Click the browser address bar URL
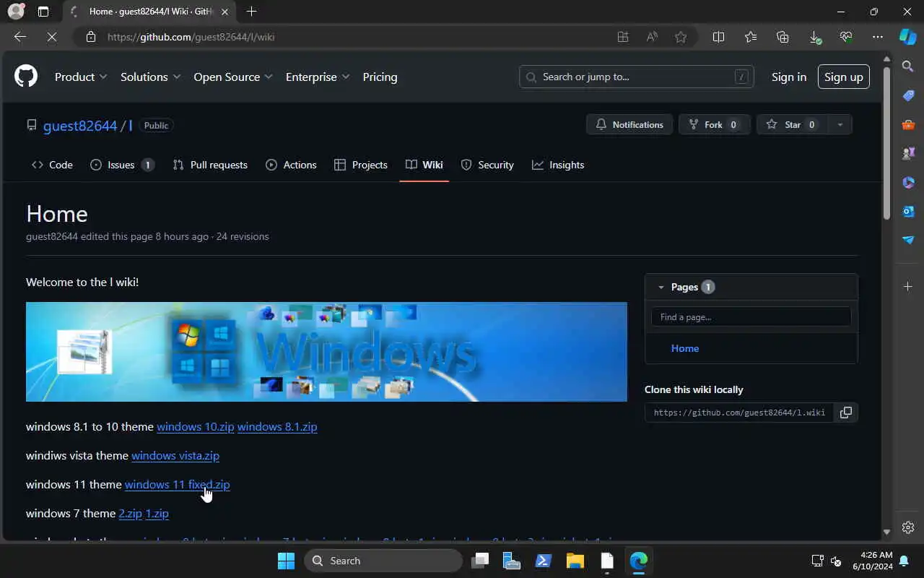Viewport: 924px width, 578px height. point(191,37)
